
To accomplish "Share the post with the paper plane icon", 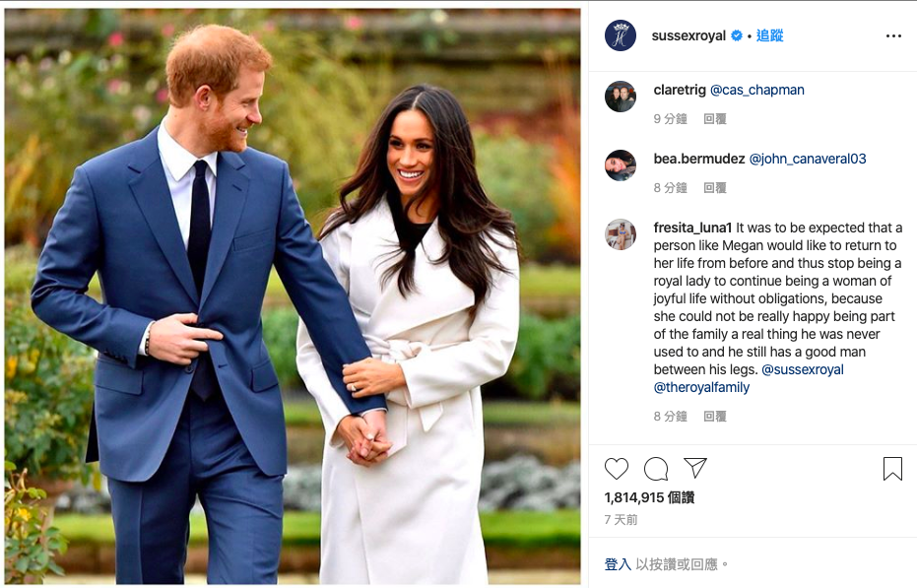I will (695, 468).
